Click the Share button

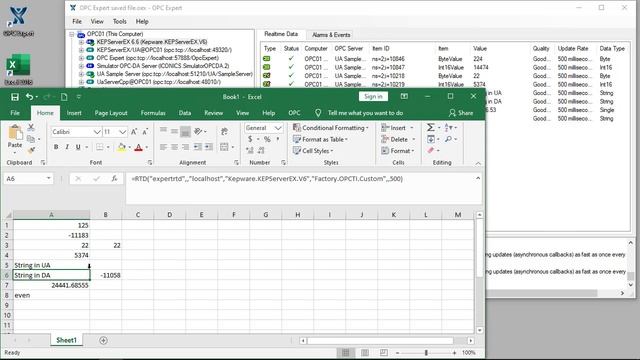click(461, 113)
